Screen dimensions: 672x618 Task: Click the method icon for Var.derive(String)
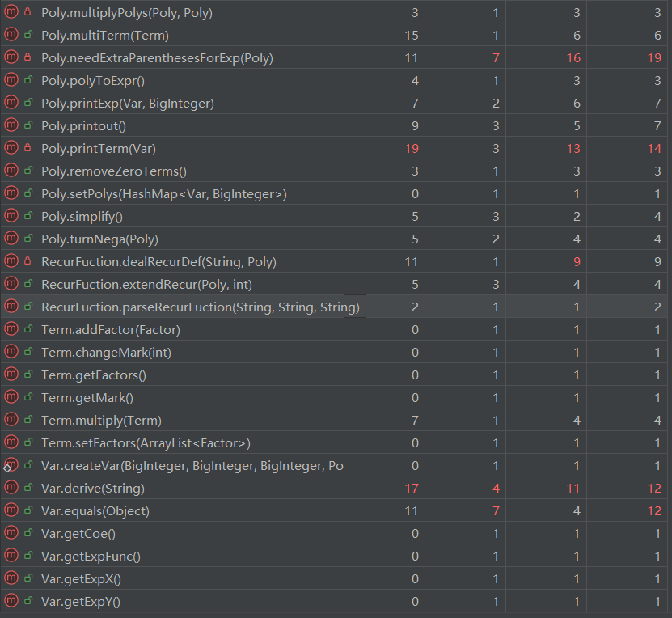click(11, 488)
